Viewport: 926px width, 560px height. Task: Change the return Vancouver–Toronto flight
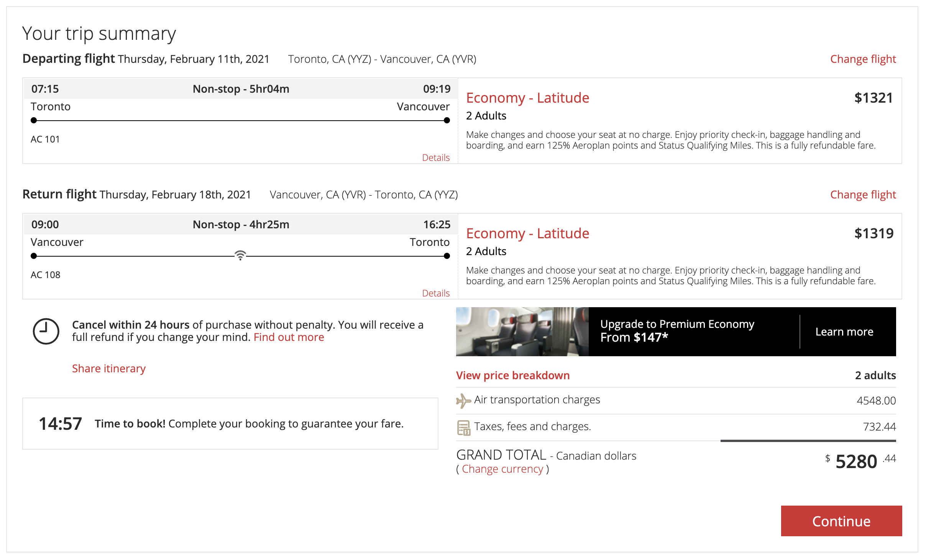tap(863, 195)
